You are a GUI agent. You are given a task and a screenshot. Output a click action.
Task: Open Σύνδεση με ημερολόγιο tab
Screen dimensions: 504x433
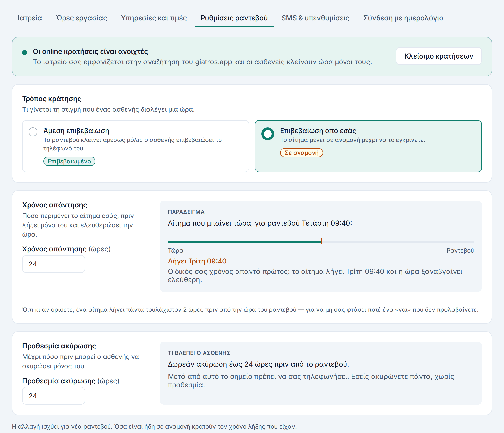(403, 18)
